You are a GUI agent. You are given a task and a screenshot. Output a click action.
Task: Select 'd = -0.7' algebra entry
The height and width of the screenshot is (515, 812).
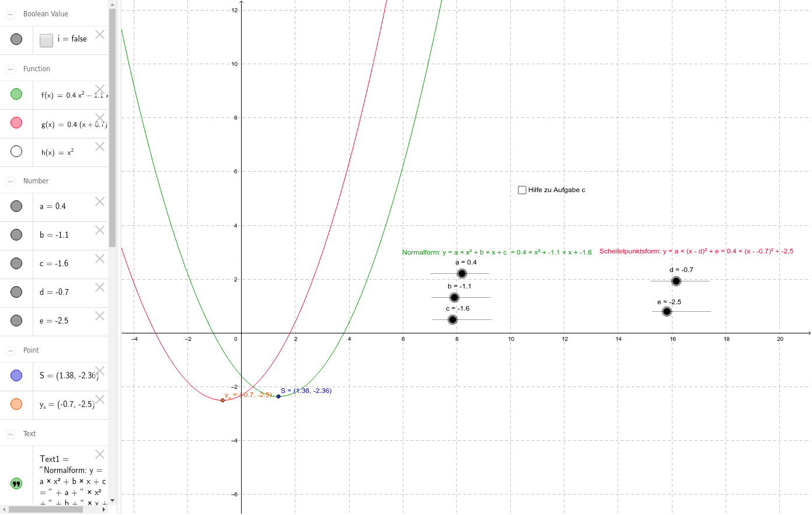tap(54, 292)
